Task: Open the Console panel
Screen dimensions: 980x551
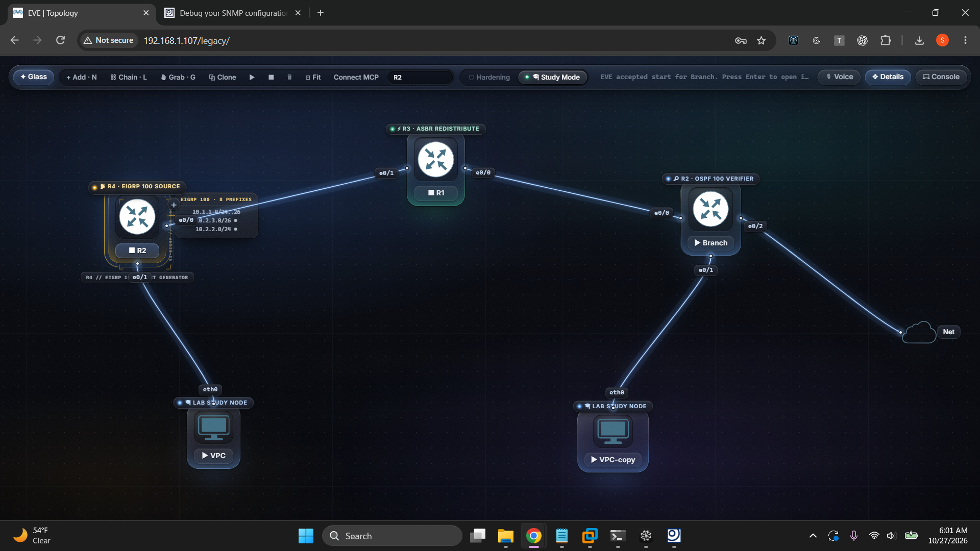Action: point(941,77)
